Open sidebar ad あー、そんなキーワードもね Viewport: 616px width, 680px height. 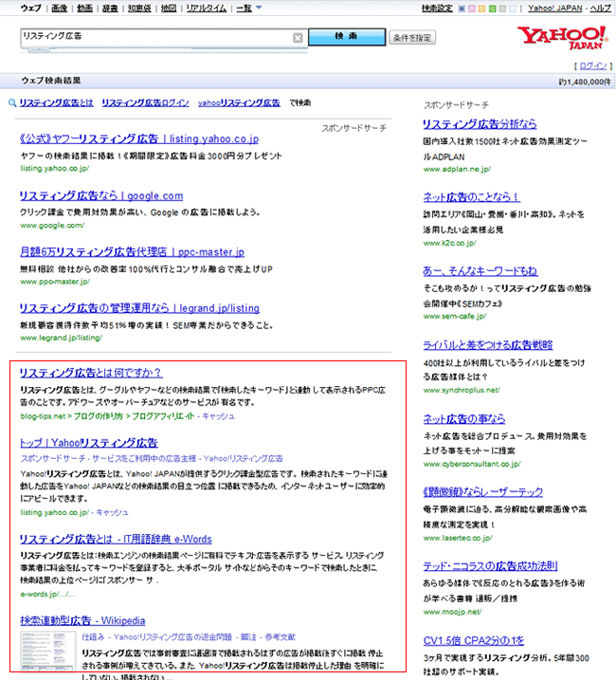click(480, 271)
